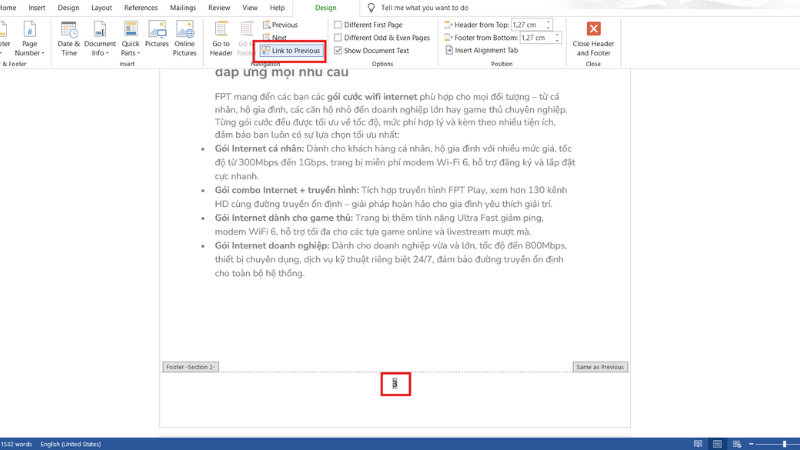800x450 pixels.
Task: Click the English (United States) language indicator
Action: point(73,443)
